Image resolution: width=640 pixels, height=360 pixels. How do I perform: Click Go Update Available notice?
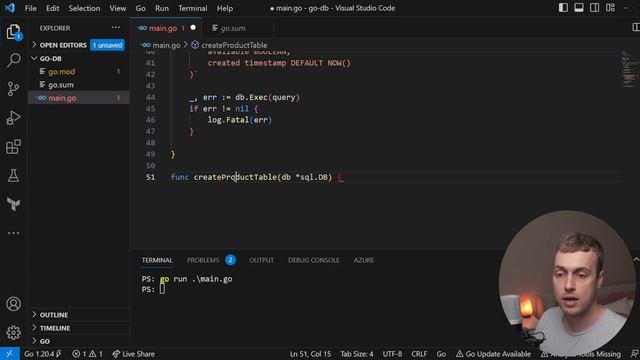tap(493, 354)
